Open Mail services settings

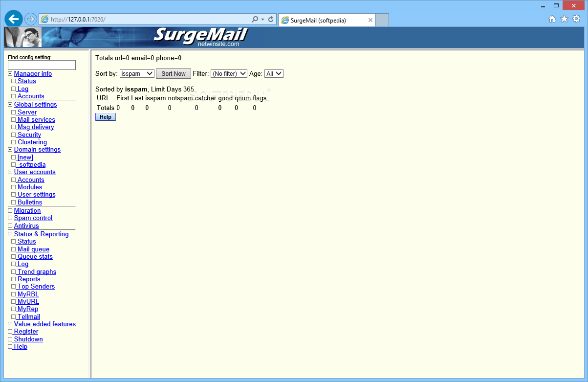click(36, 120)
